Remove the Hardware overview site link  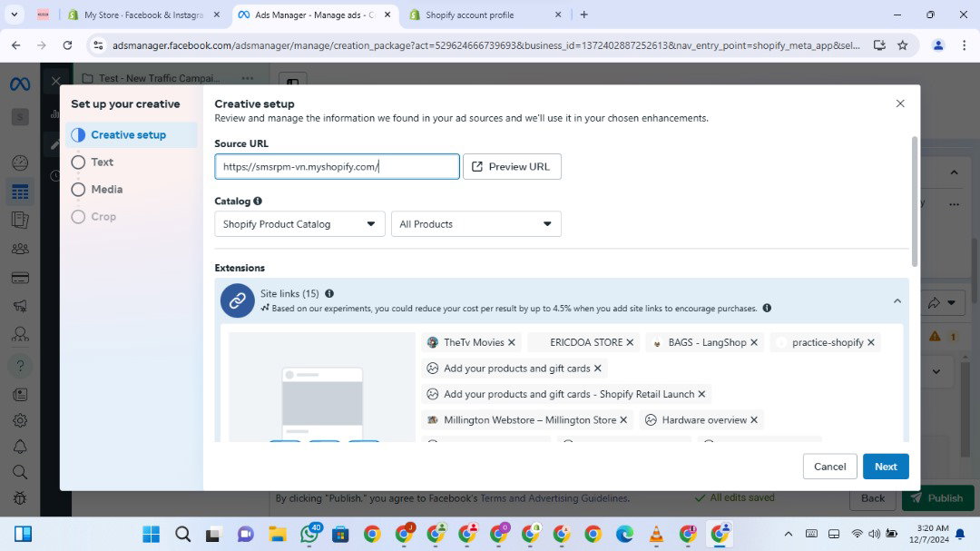(x=754, y=419)
